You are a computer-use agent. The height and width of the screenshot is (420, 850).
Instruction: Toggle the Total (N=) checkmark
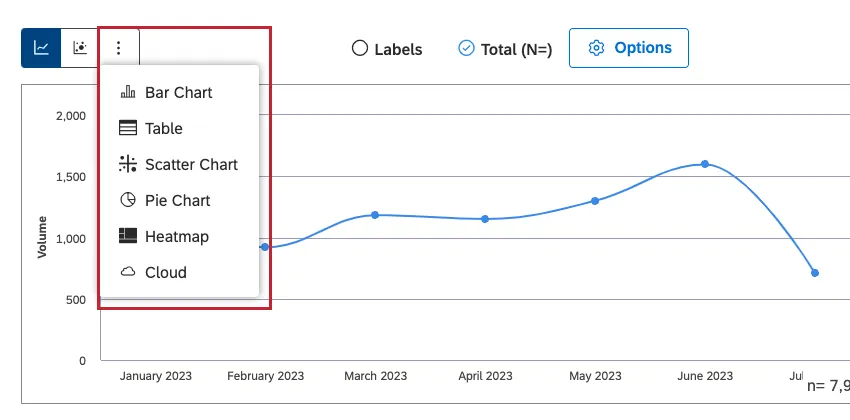pyautogui.click(x=466, y=48)
